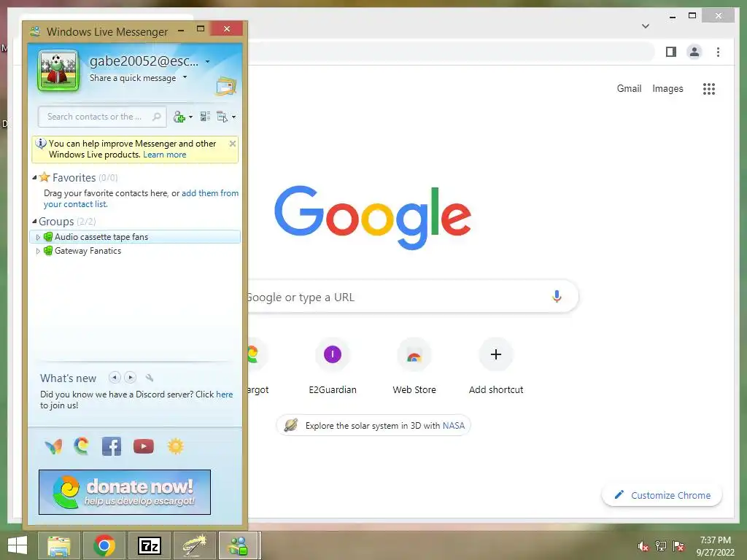Click the soccer avatar display picture
The width and height of the screenshot is (747, 560).
click(58, 71)
